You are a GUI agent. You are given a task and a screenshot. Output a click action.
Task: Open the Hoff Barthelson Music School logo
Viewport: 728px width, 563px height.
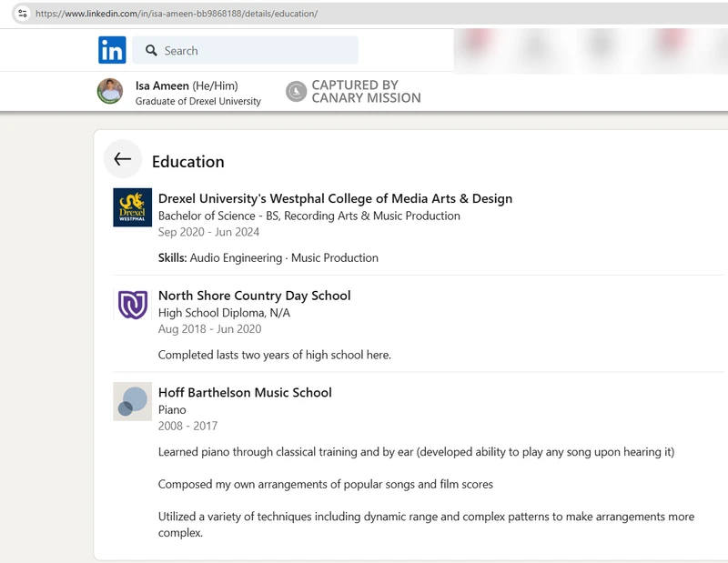point(132,401)
